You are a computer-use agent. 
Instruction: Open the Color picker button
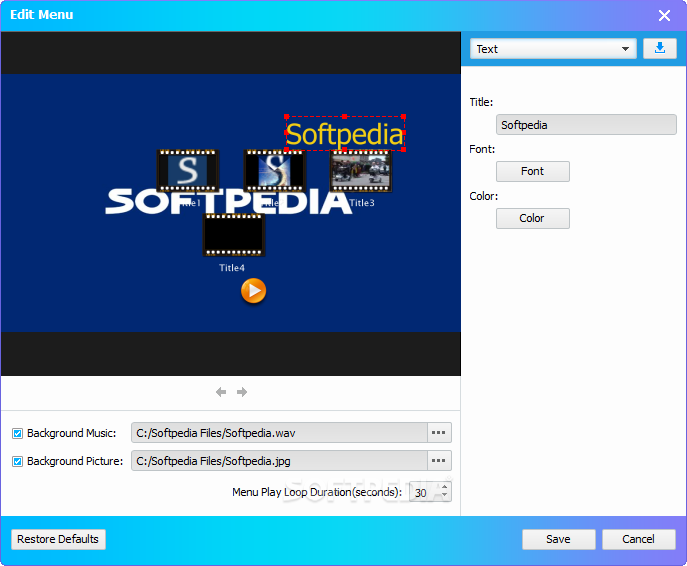532,218
